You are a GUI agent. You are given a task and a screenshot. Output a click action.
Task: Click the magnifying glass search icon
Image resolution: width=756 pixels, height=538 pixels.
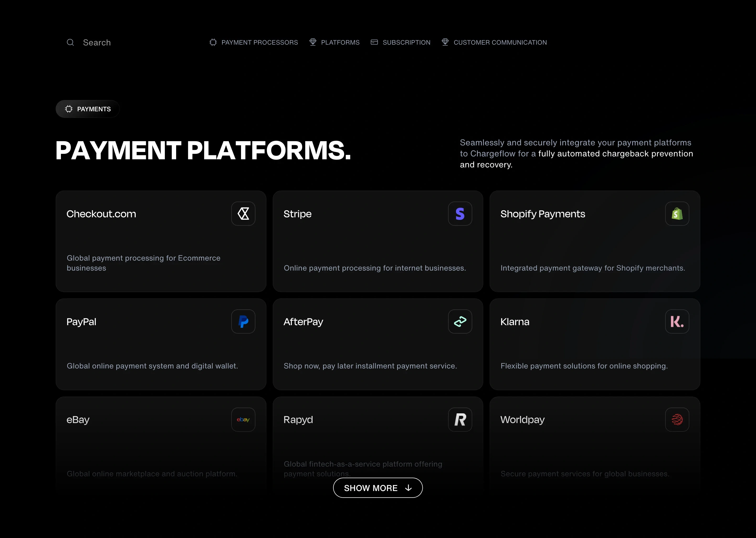tap(70, 43)
